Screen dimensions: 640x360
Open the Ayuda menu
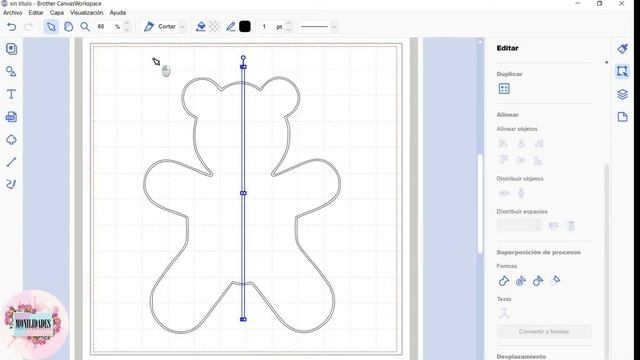pyautogui.click(x=118, y=13)
